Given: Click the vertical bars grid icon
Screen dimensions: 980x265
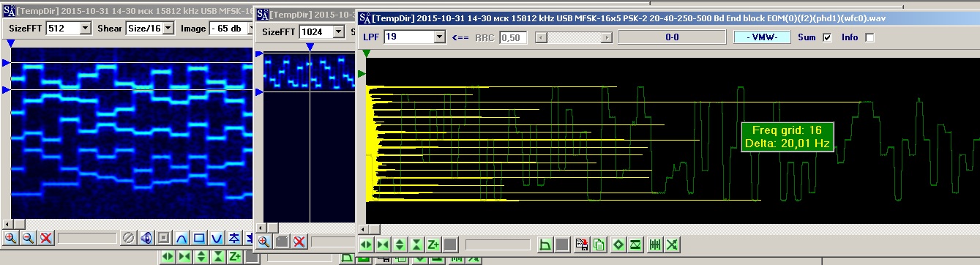Looking at the screenshot, I should [655, 245].
